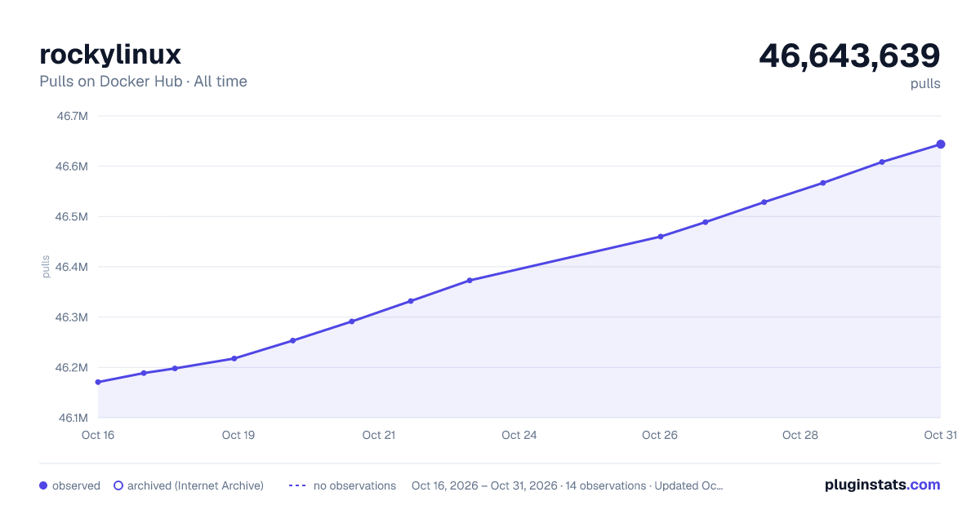Screen dimensions: 980x514
Task: Click the Oct 28 x-axis label
Action: pyautogui.click(x=800, y=435)
